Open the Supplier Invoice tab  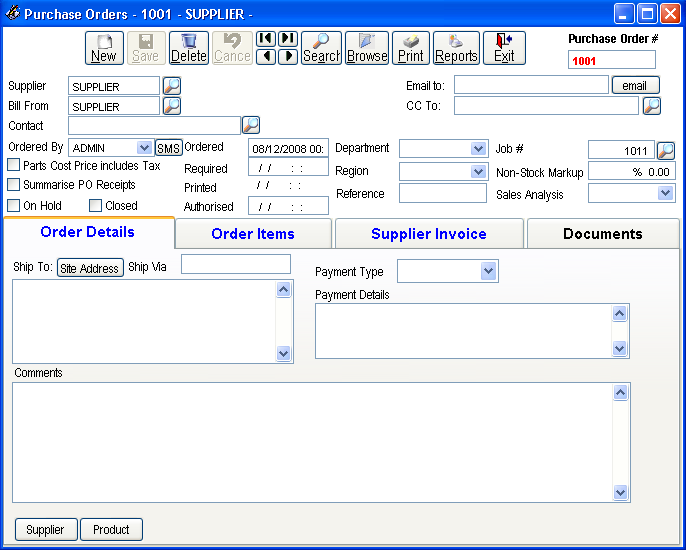(428, 234)
